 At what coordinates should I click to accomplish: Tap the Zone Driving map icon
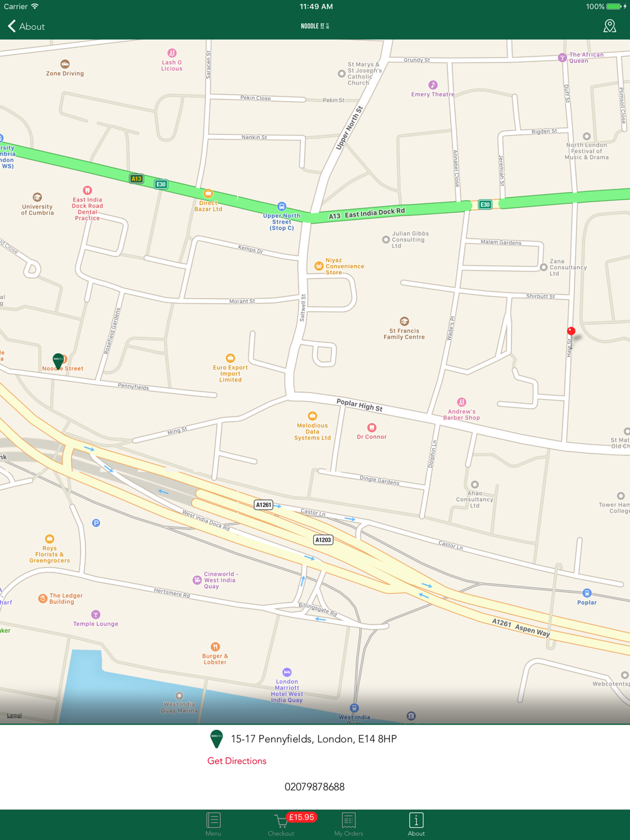coord(65,64)
